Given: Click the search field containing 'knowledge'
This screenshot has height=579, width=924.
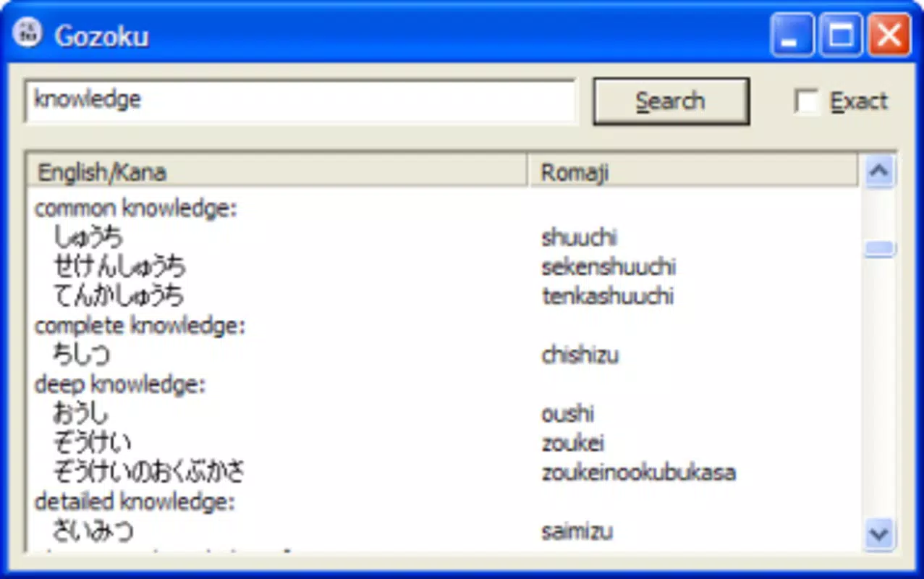Looking at the screenshot, I should (301, 101).
